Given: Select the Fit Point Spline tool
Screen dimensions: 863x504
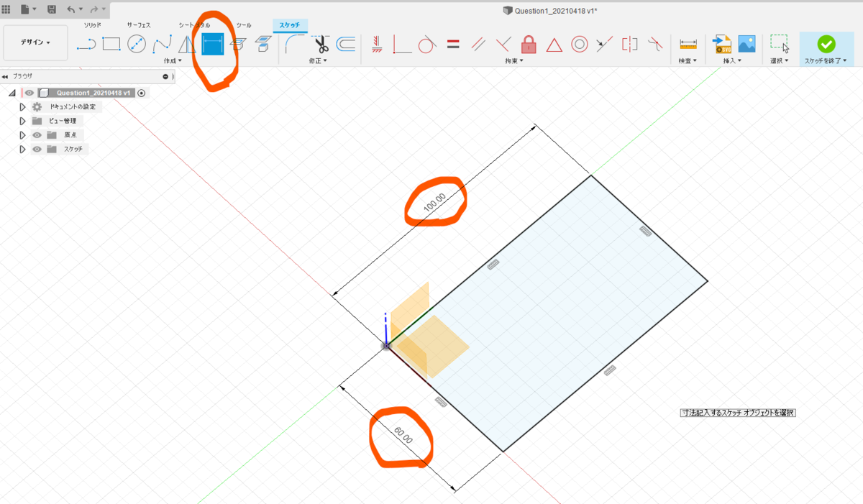Looking at the screenshot, I should 162,44.
